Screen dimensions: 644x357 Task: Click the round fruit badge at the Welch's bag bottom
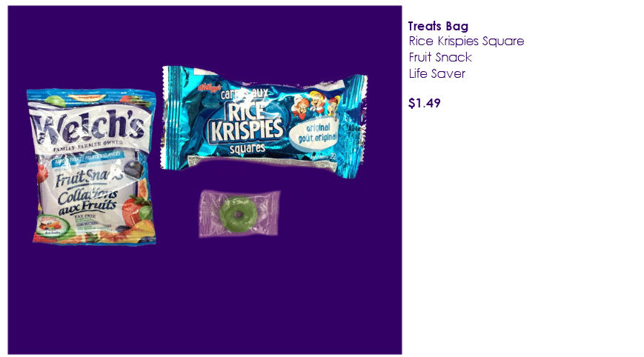[50, 226]
